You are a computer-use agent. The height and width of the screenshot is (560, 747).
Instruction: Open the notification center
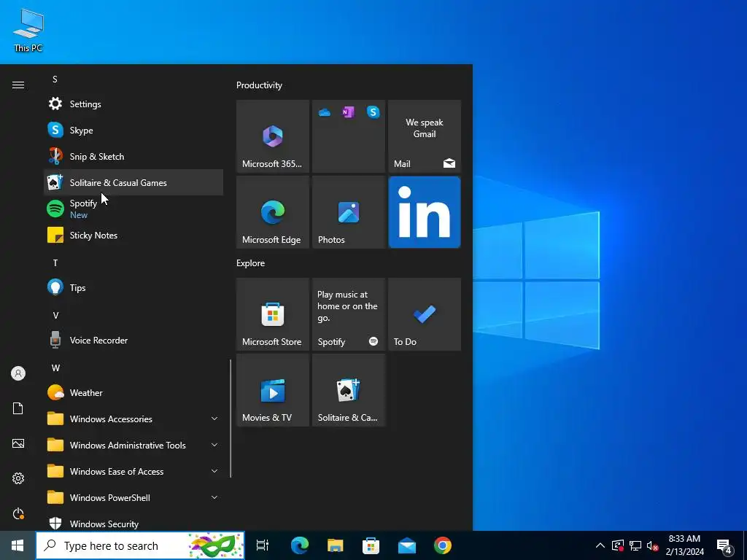(x=724, y=545)
